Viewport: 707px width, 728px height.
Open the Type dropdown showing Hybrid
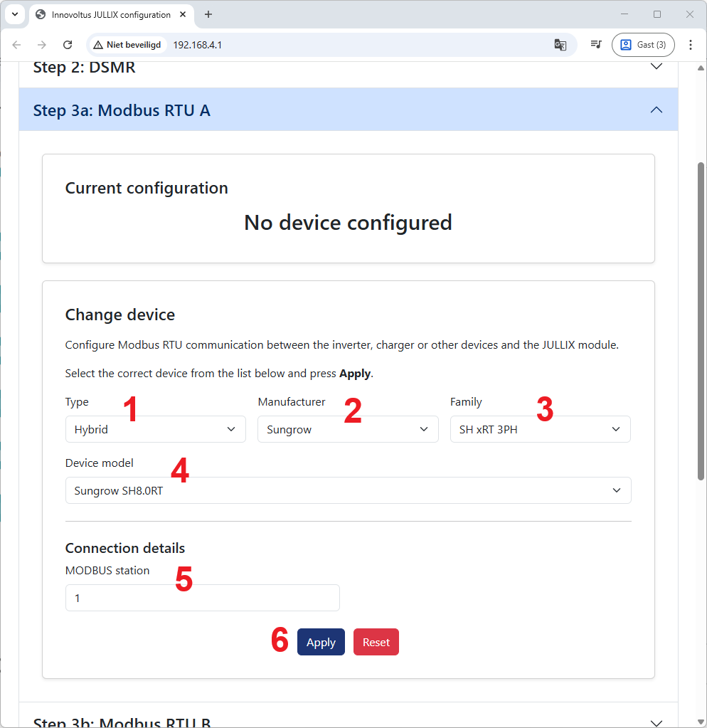[155, 429]
